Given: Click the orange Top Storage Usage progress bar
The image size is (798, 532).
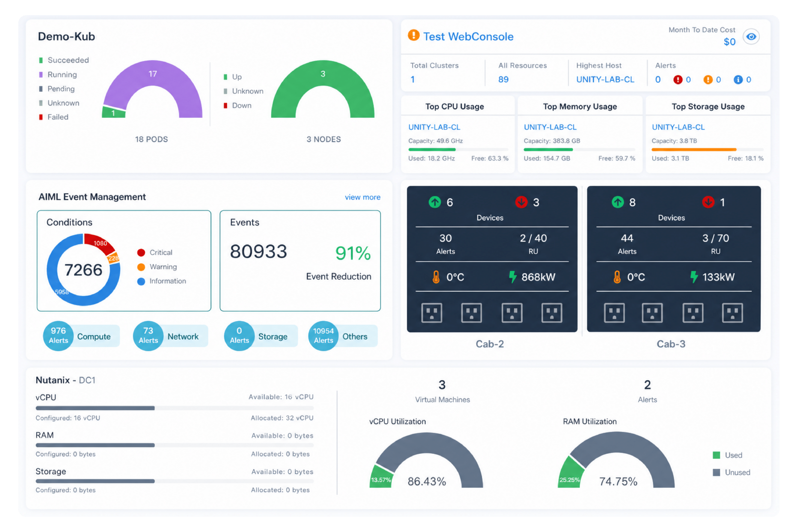Looking at the screenshot, I should pos(694,150).
